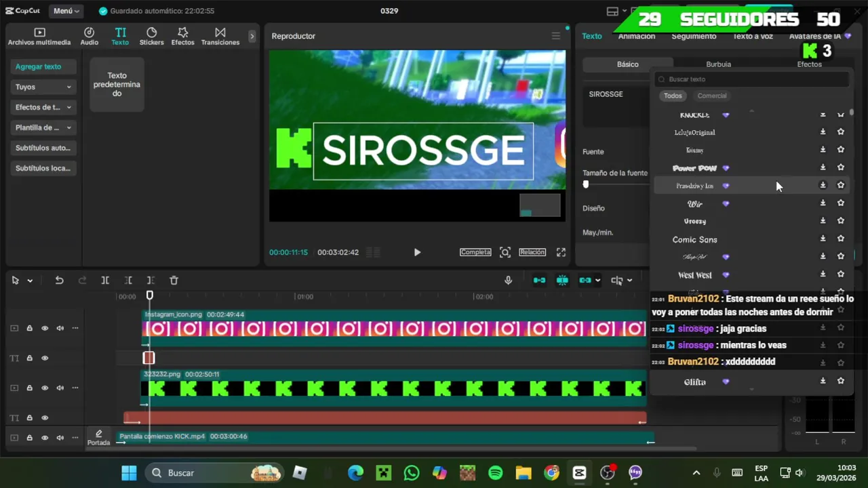
Task: Download the Glifta font
Action: point(823,381)
